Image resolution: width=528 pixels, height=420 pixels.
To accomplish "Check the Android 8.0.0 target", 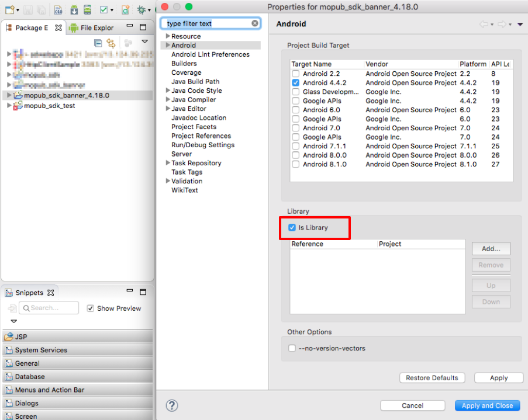I will pos(296,155).
